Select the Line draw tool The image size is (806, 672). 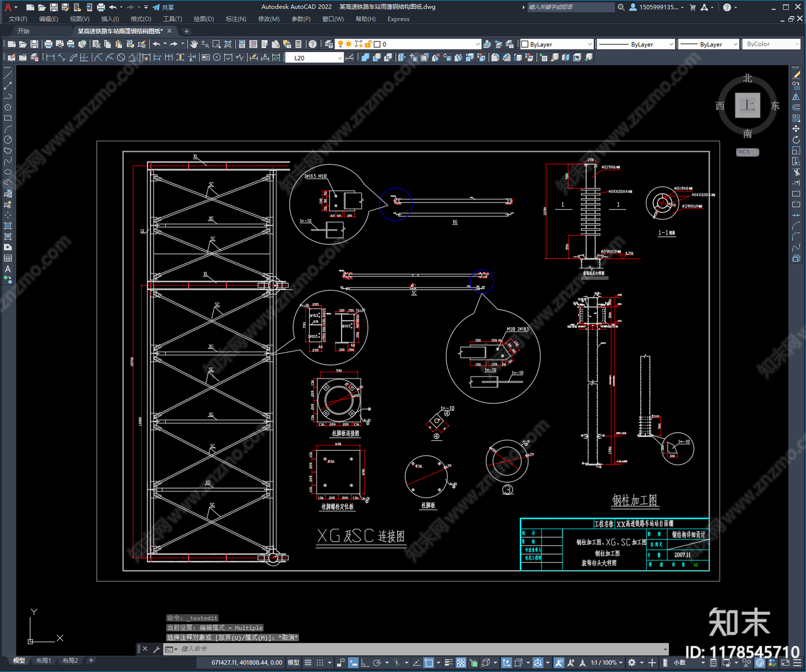(8, 75)
